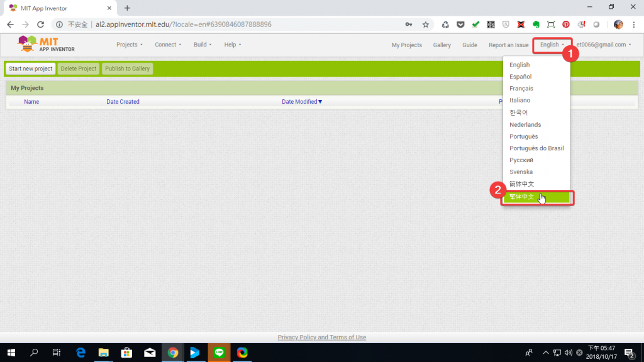
Task: Open the taskbar volume control
Action: pos(569,353)
